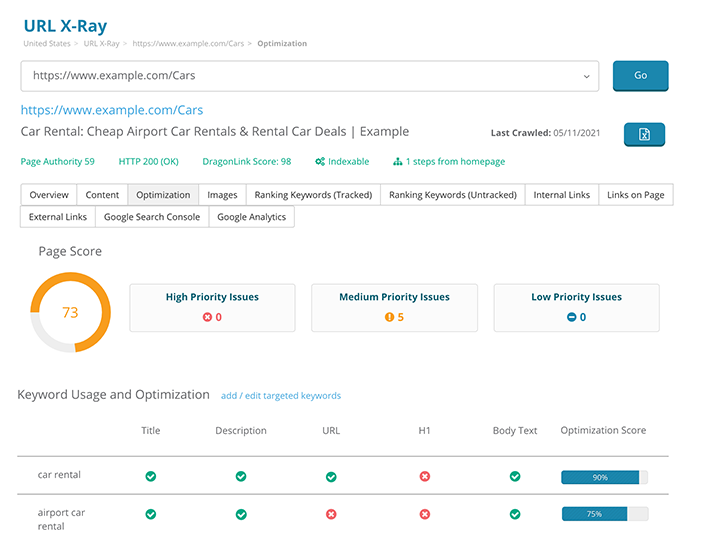Expand the URL dropdown arrow

coord(586,76)
